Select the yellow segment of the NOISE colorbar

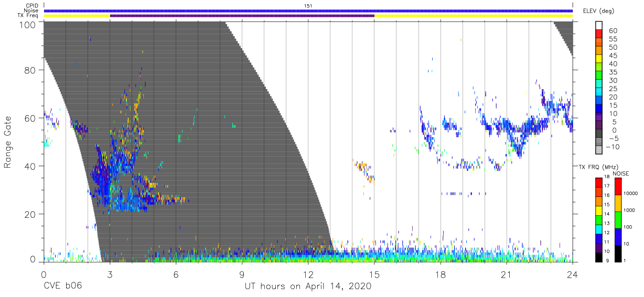click(618, 203)
